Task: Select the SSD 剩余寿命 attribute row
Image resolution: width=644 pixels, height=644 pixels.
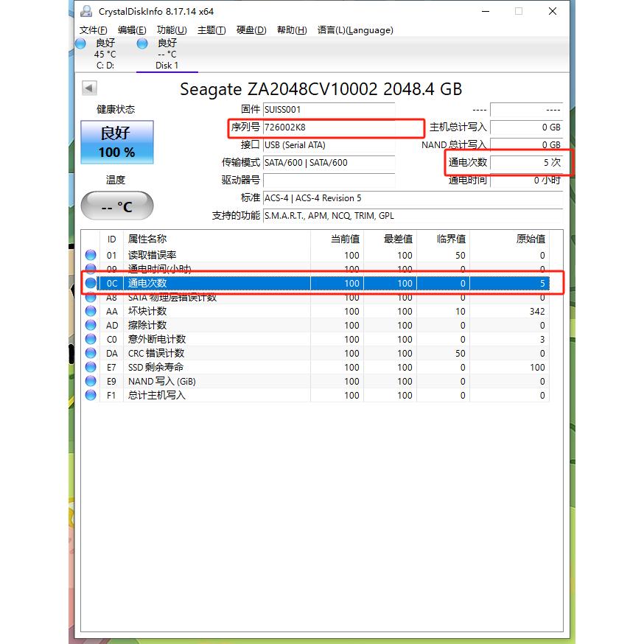Action: tap(315, 367)
